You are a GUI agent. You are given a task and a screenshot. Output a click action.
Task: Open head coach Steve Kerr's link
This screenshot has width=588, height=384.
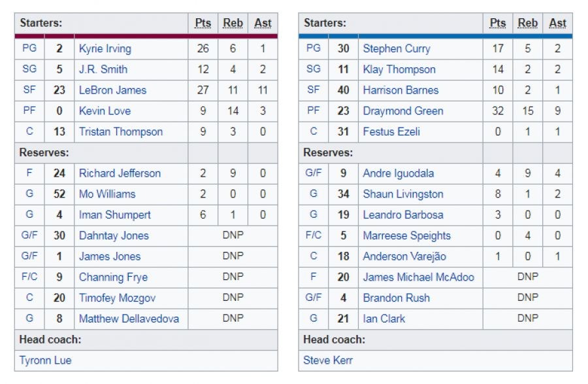click(x=327, y=360)
